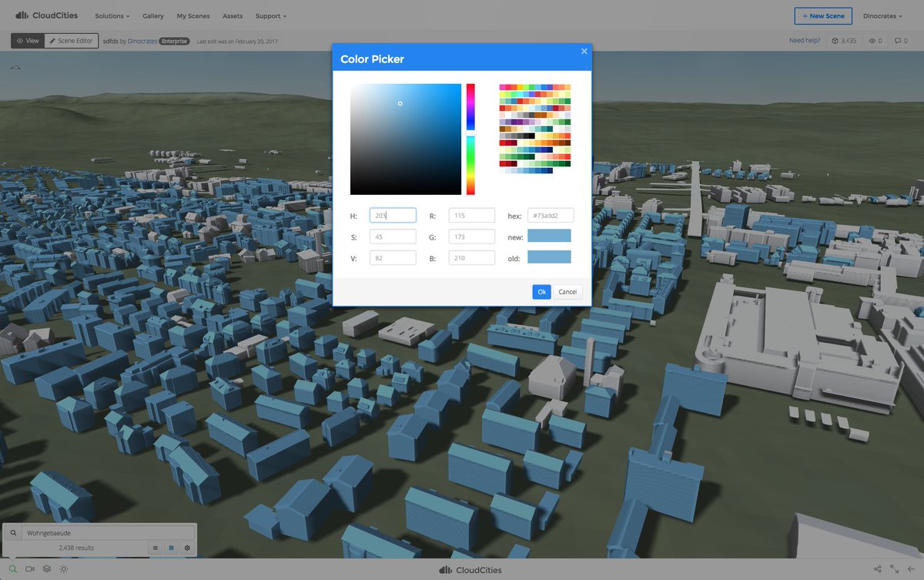Focus the H hue input field
924x580 pixels.
pos(393,216)
